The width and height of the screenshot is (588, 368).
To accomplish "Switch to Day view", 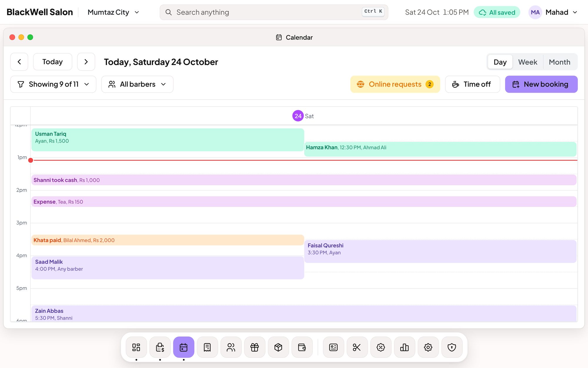I will click(500, 62).
